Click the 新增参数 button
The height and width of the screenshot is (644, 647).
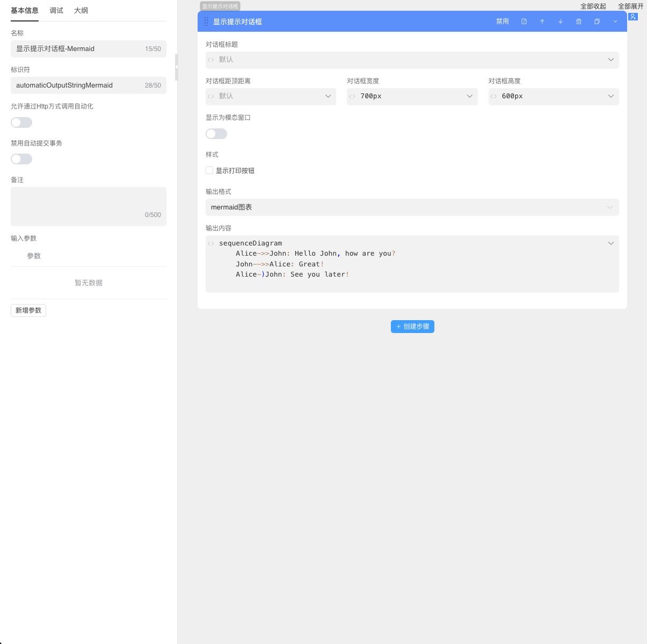pyautogui.click(x=28, y=310)
